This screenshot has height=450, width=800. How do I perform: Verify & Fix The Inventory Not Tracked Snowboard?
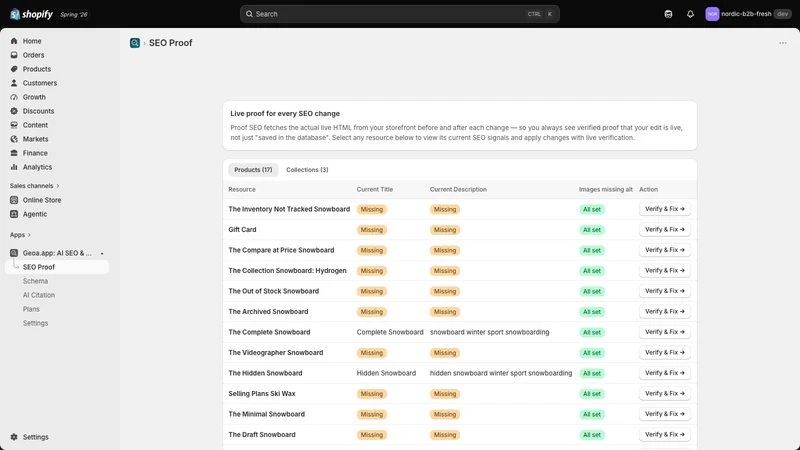[x=665, y=209]
